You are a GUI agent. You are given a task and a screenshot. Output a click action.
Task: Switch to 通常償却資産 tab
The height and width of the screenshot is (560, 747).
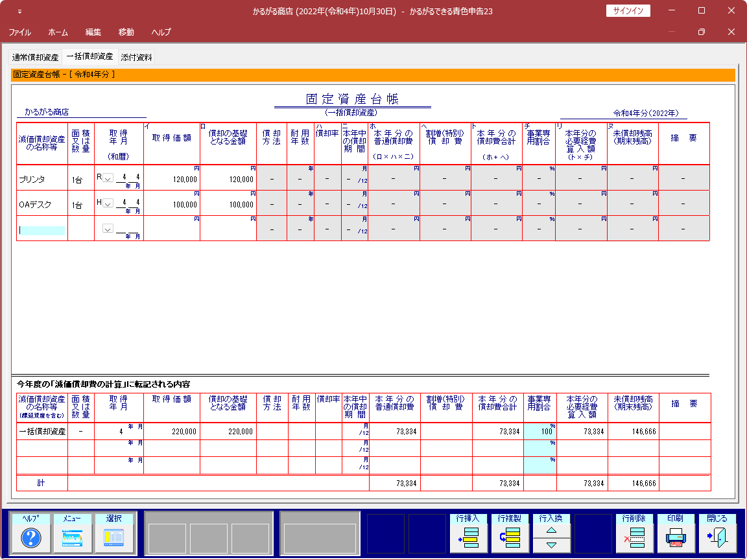(x=35, y=57)
